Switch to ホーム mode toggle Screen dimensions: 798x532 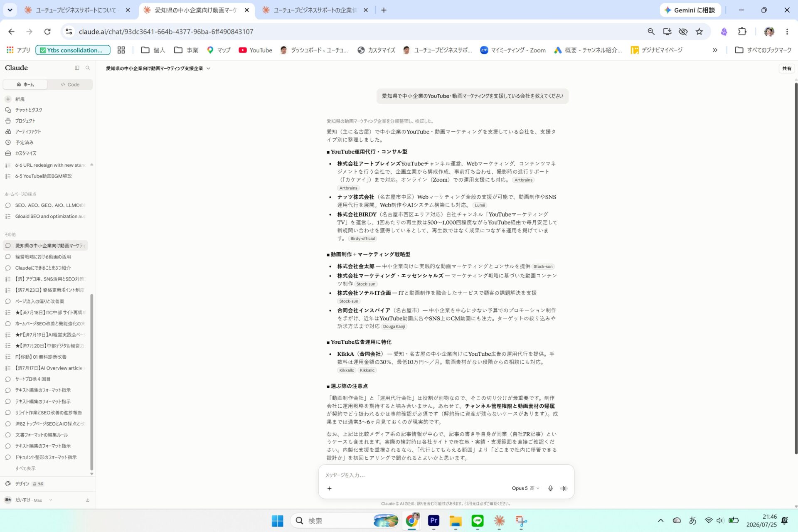click(x=25, y=84)
